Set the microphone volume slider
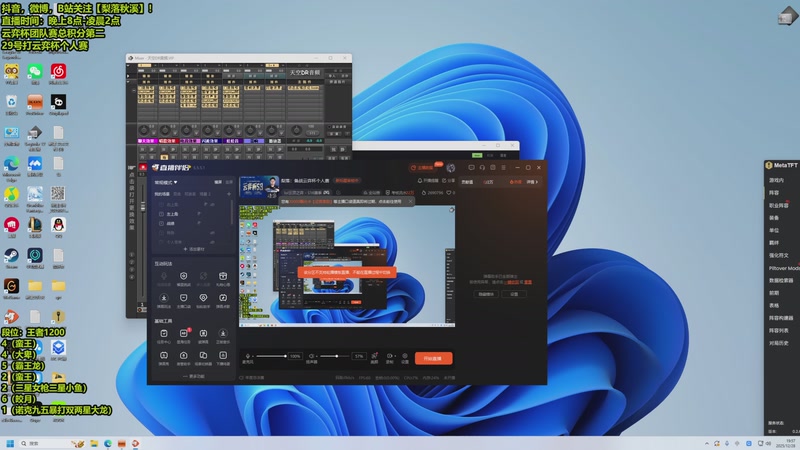This screenshot has height=450, width=800. pyautogui.click(x=271, y=356)
